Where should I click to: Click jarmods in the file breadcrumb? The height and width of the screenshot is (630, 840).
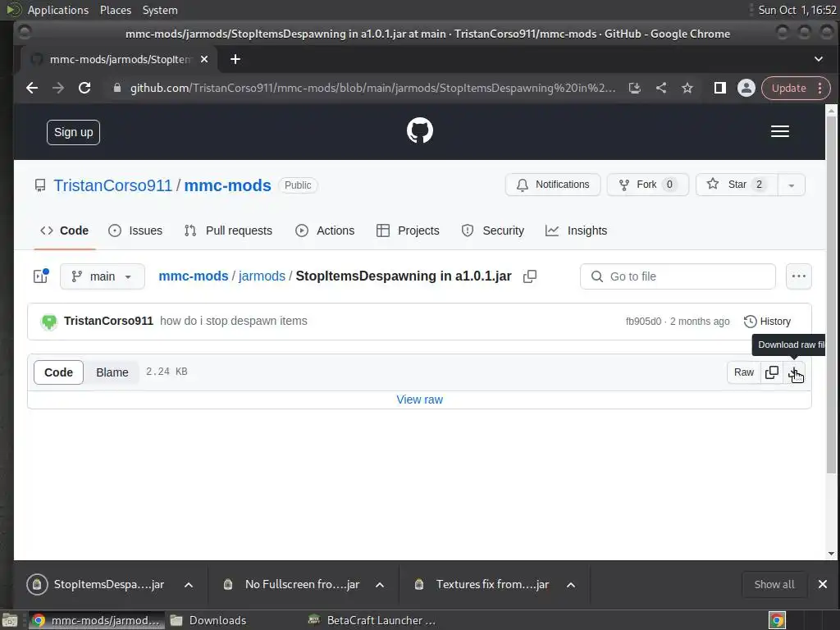(x=262, y=276)
